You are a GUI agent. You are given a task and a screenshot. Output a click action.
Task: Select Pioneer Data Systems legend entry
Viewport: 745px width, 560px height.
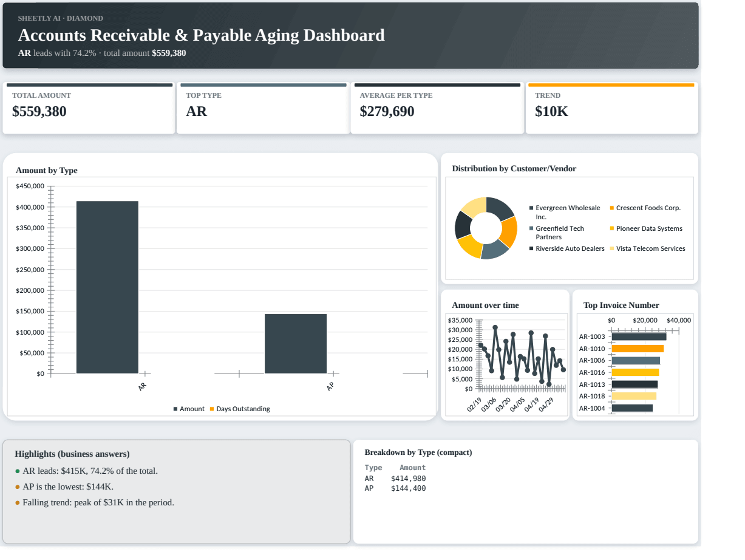pyautogui.click(x=646, y=228)
